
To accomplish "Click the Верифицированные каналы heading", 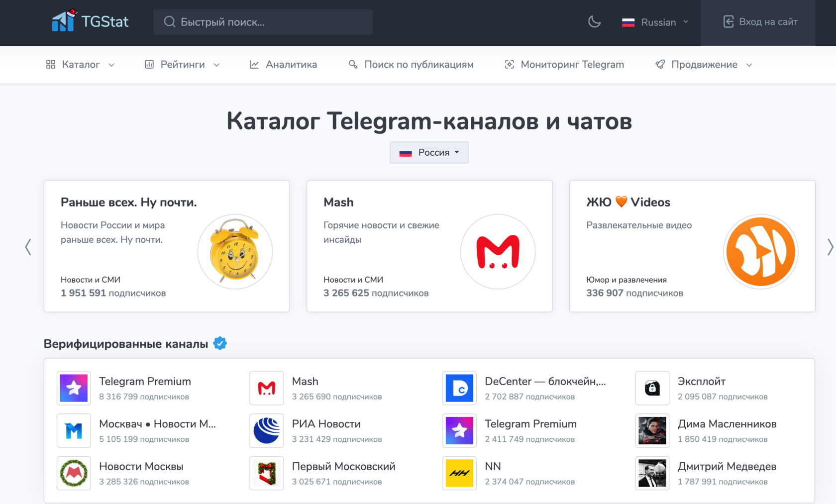I will click(126, 344).
